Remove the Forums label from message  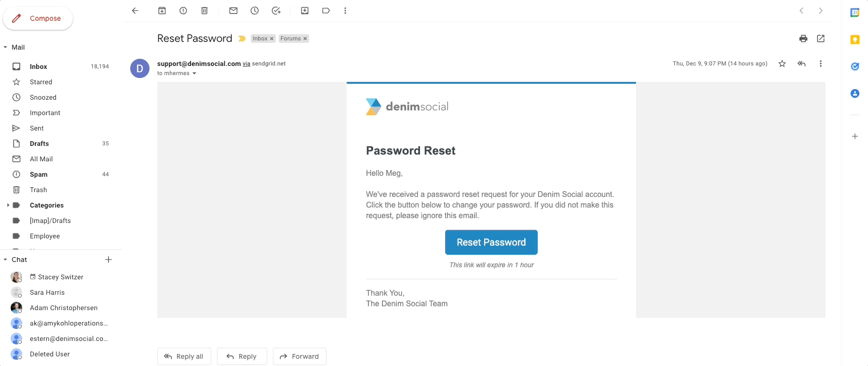[305, 39]
